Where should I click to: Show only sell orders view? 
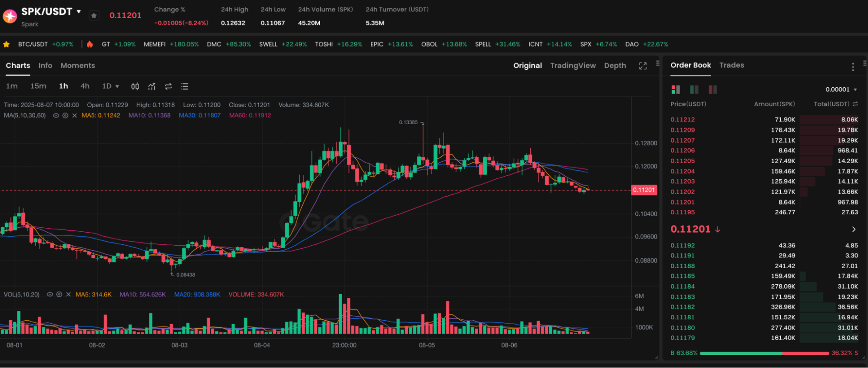[713, 89]
